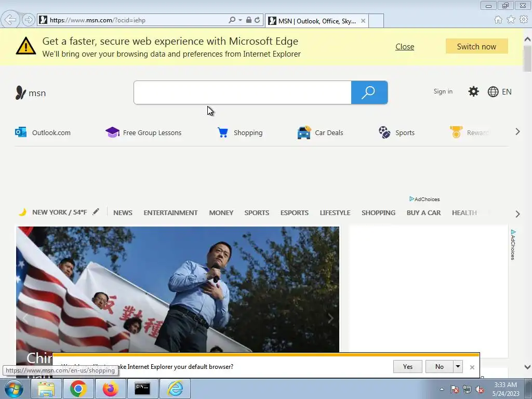
Task: Launch Firefox from taskbar
Action: point(110,389)
